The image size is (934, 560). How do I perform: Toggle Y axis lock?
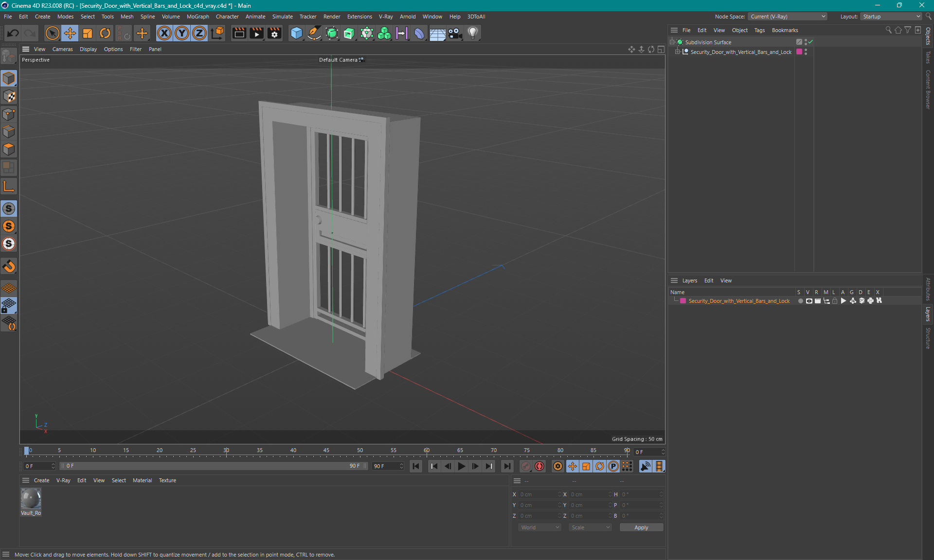(x=182, y=33)
